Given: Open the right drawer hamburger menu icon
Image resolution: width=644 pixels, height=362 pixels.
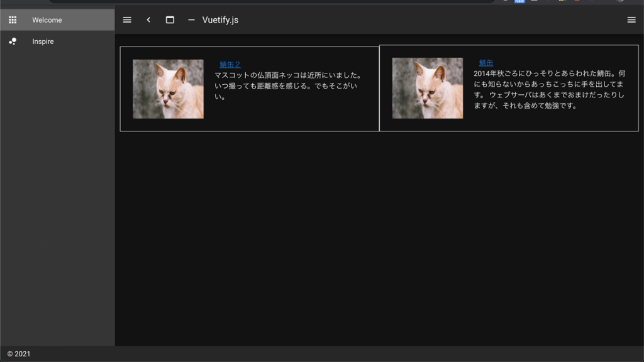Looking at the screenshot, I should (631, 19).
